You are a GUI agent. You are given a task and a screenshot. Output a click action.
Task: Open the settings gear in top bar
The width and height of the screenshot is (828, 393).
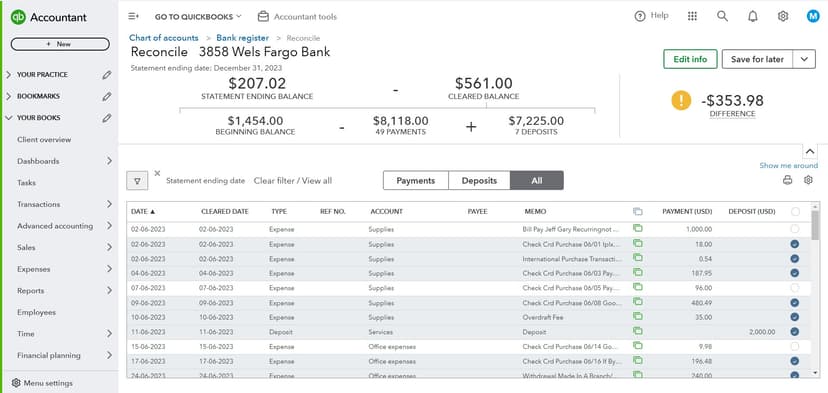coord(783,16)
